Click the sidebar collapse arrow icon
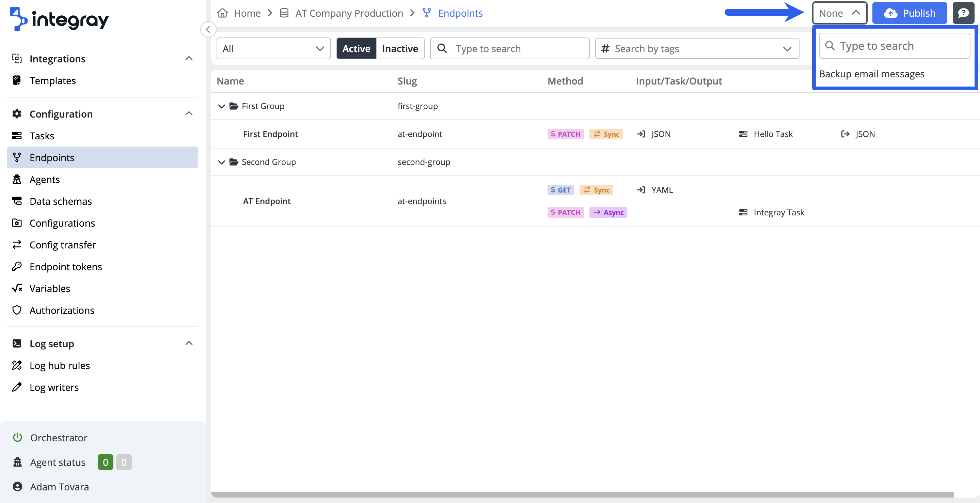The width and height of the screenshot is (980, 503). (208, 29)
